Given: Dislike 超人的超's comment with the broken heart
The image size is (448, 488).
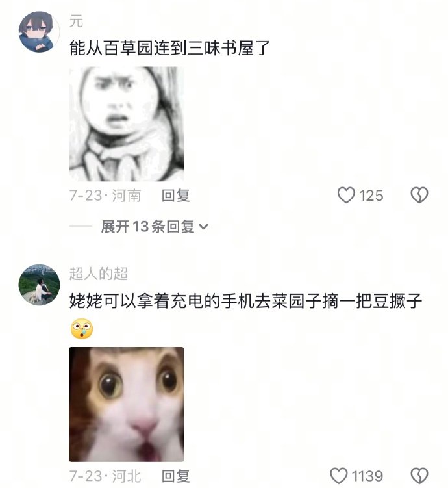Looking at the screenshot, I should pyautogui.click(x=419, y=476).
